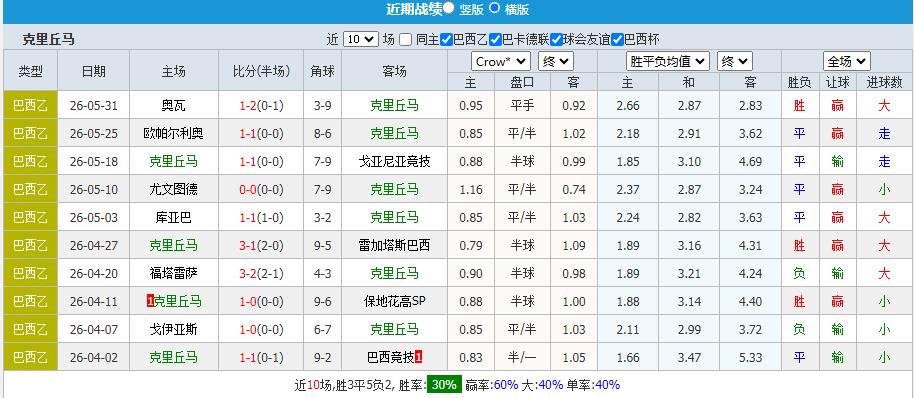The image size is (914, 398).
Task: Select the 横版 radio button
Action: pyautogui.click(x=494, y=8)
